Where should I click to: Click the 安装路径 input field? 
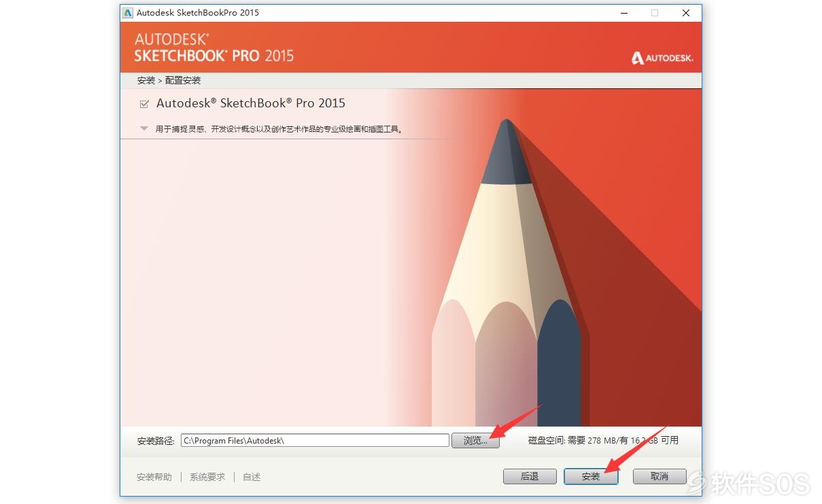click(x=315, y=440)
